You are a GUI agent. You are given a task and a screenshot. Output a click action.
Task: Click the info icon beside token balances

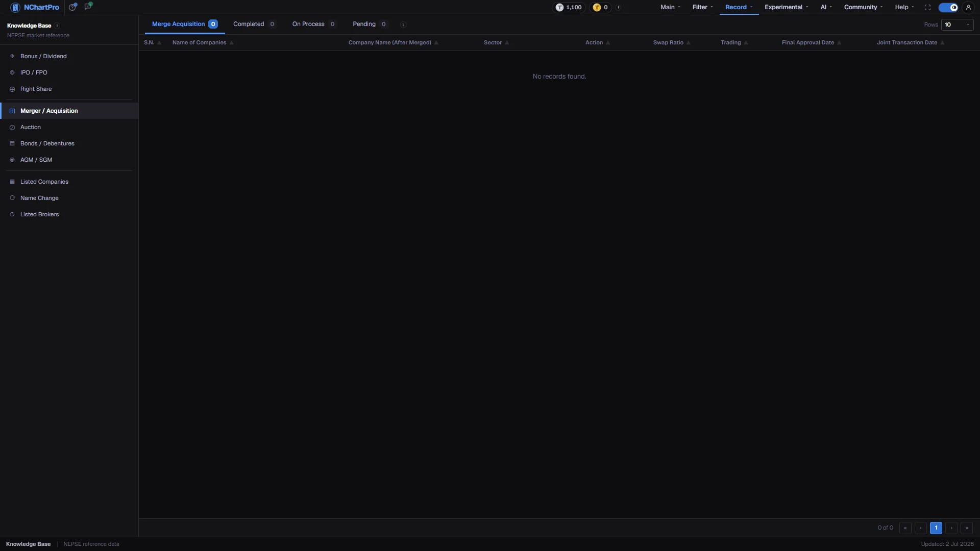click(619, 7)
